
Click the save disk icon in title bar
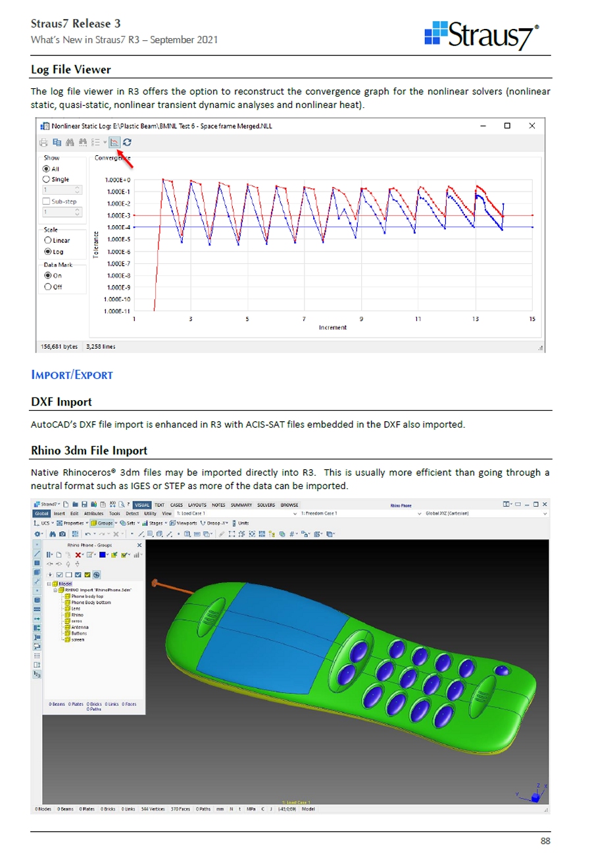coord(84,505)
